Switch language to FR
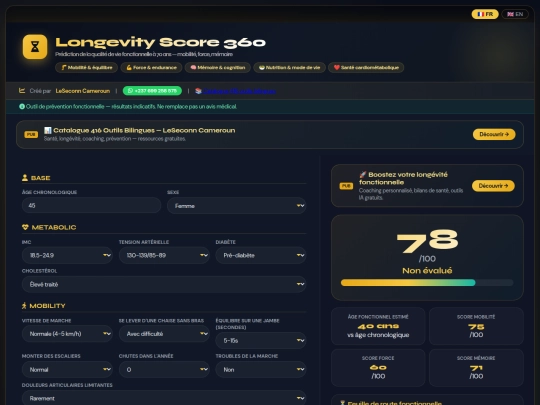The height and width of the screenshot is (405, 540). point(485,14)
